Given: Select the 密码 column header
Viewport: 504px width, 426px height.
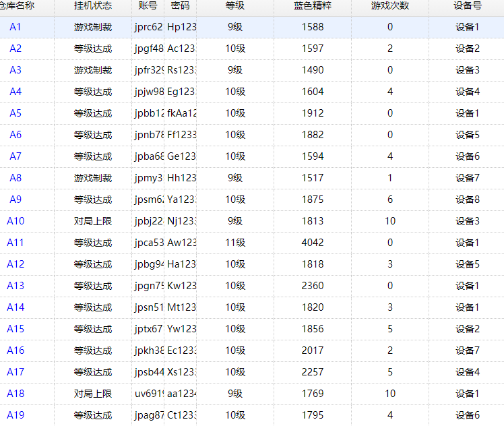Looking at the screenshot, I should coord(180,5).
